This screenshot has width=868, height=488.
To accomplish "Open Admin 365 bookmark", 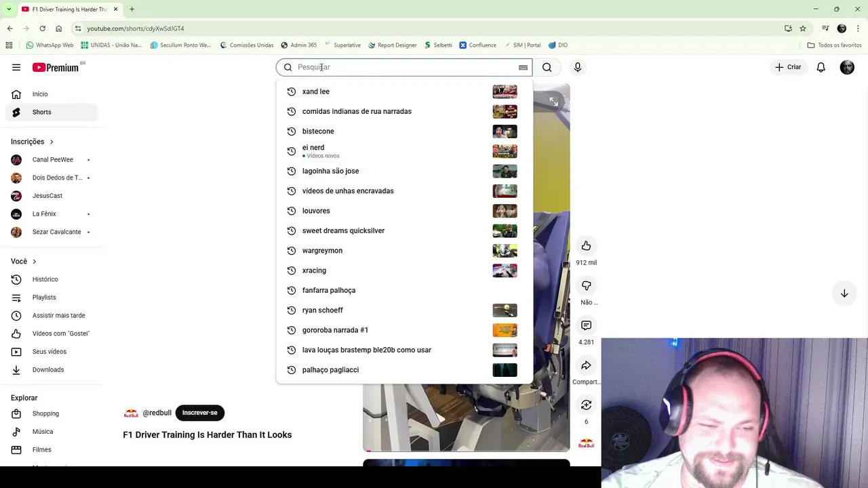I will (298, 45).
